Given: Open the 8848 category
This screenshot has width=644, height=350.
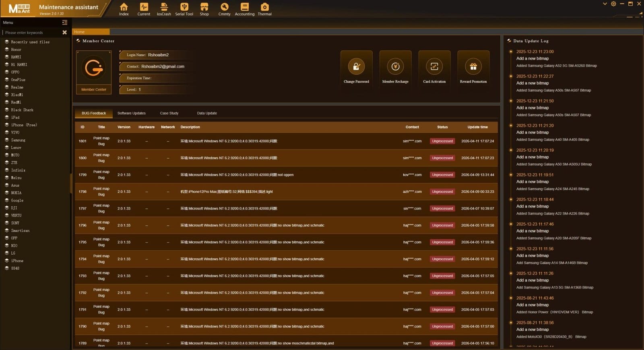Looking at the screenshot, I should click(x=12, y=268).
